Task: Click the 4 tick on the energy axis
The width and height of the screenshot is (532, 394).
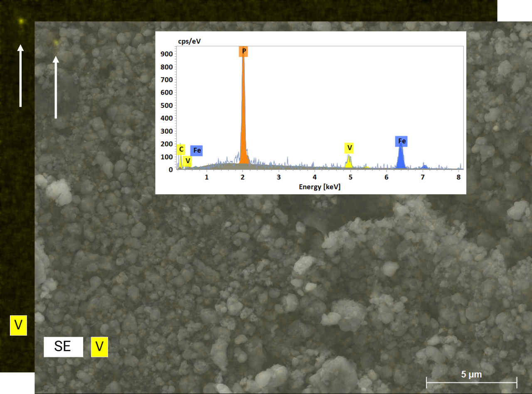Action: click(315, 177)
